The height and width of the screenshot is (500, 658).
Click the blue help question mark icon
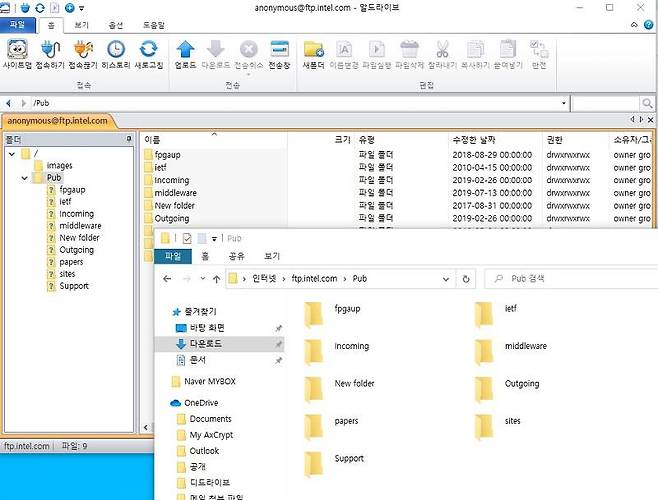pyautogui.click(x=648, y=25)
